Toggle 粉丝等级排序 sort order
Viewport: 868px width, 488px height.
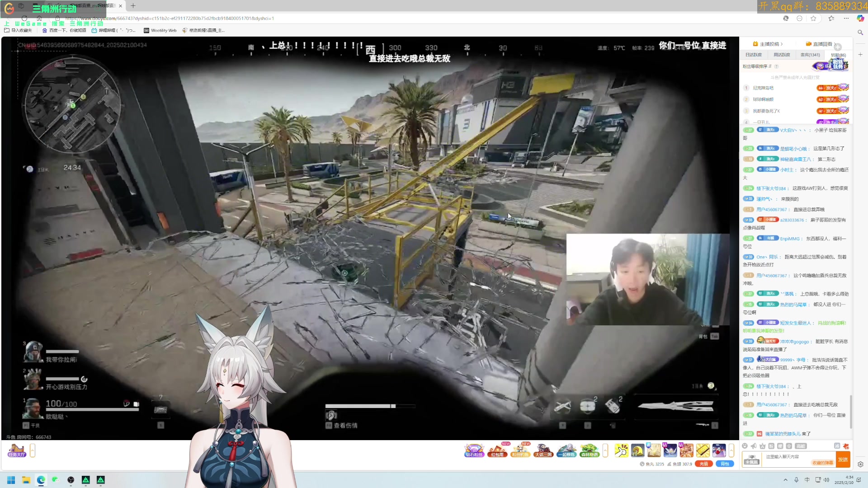click(x=757, y=66)
